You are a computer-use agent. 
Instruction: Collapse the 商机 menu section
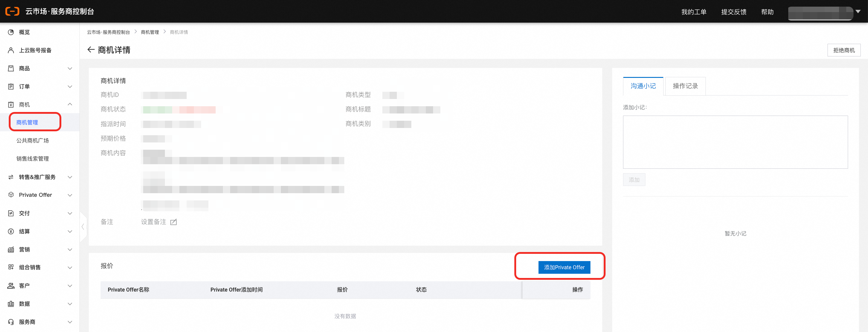click(70, 104)
